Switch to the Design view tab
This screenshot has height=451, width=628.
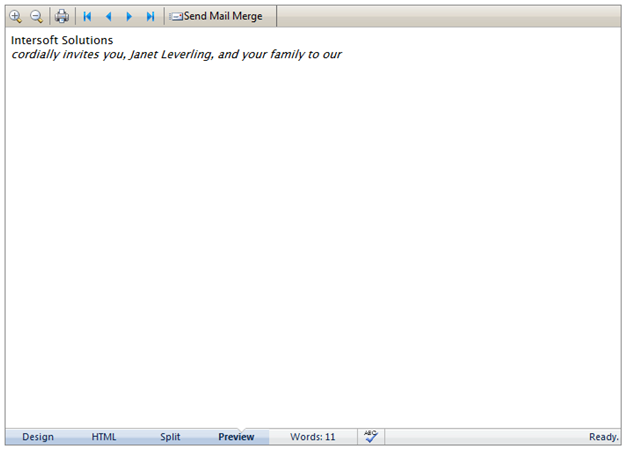pos(38,437)
